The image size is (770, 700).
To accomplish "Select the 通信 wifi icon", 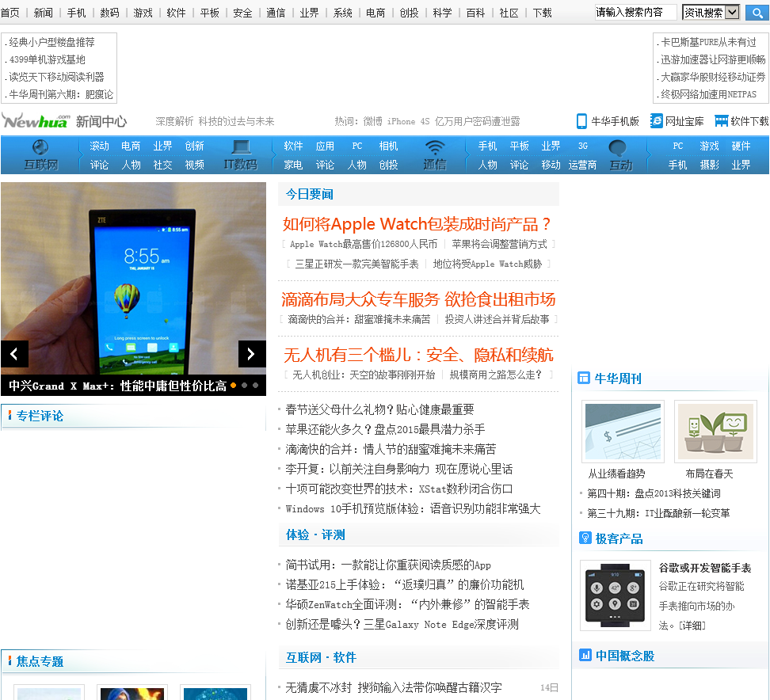I will (435, 147).
